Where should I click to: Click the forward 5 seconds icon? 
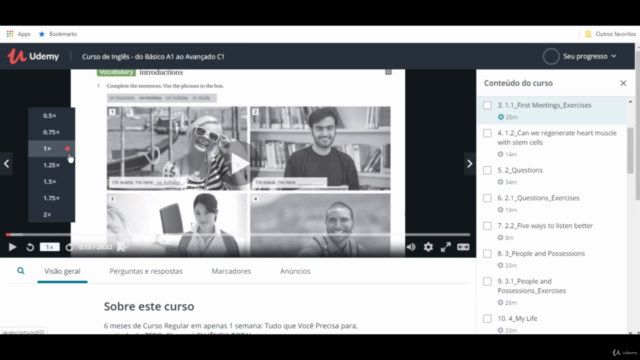[x=69, y=247]
